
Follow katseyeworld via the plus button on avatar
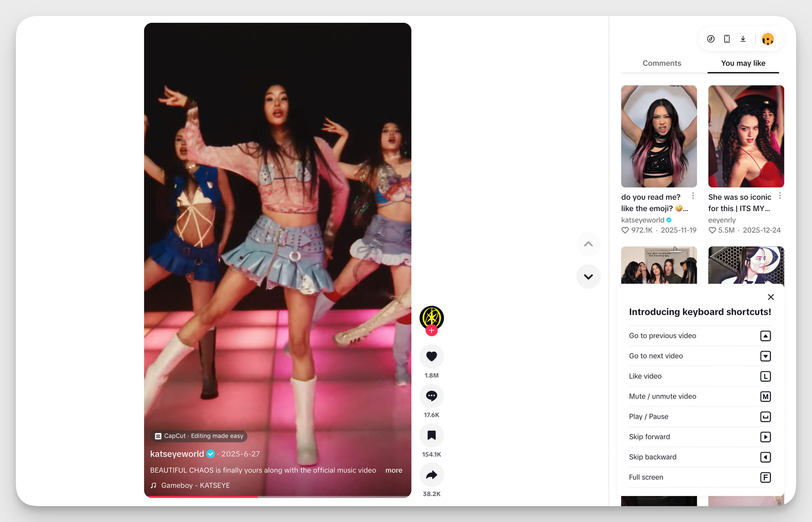click(x=432, y=330)
